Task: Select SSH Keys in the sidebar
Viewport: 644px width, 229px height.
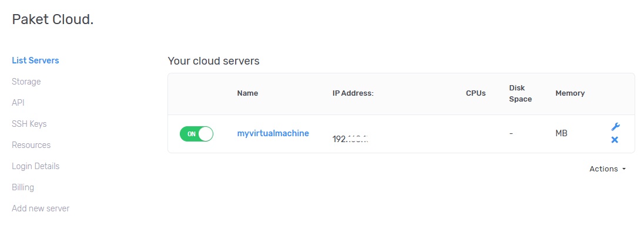Action: [x=29, y=124]
